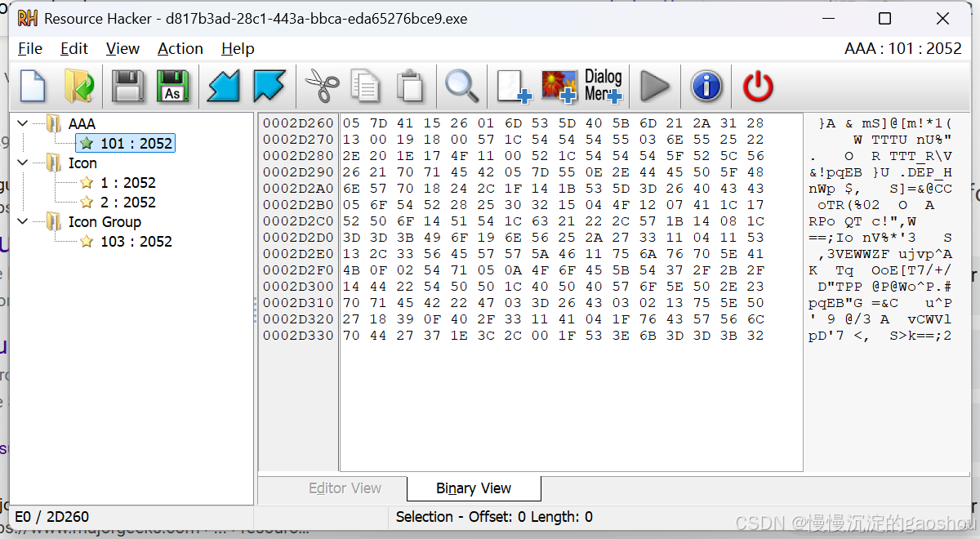
Task: Open the File menu
Action: click(30, 48)
